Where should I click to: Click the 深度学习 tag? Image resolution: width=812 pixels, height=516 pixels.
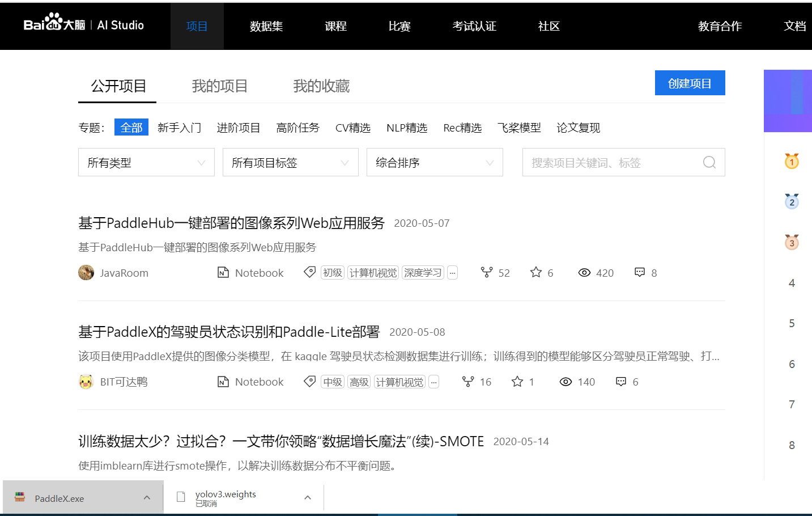coord(423,273)
